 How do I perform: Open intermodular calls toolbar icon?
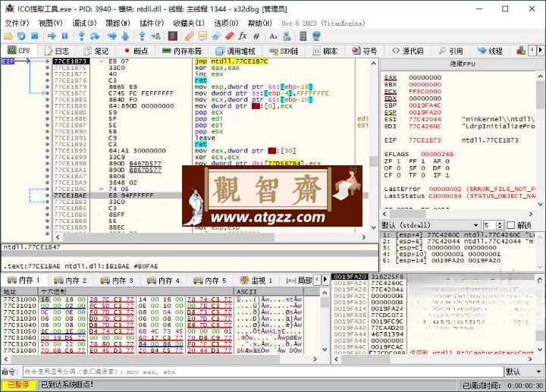287,36
